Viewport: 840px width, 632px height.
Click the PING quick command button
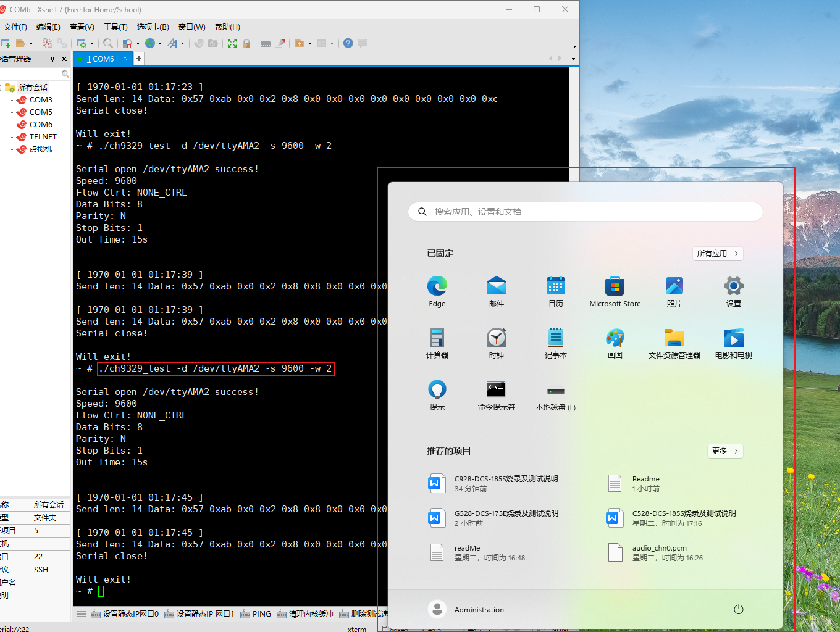click(256, 614)
